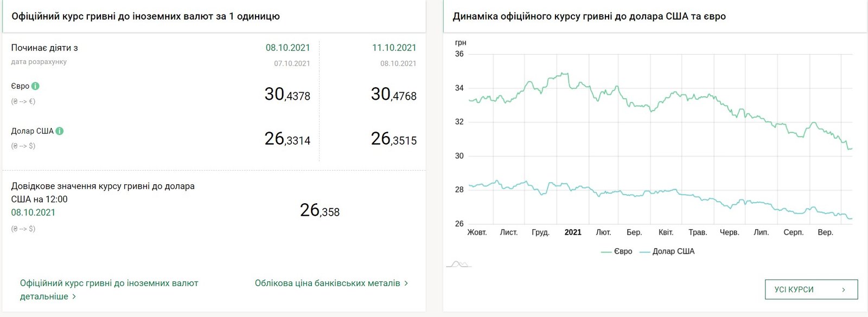
Task: Select the 11.10.2021 rate column header
Action: [x=394, y=47]
